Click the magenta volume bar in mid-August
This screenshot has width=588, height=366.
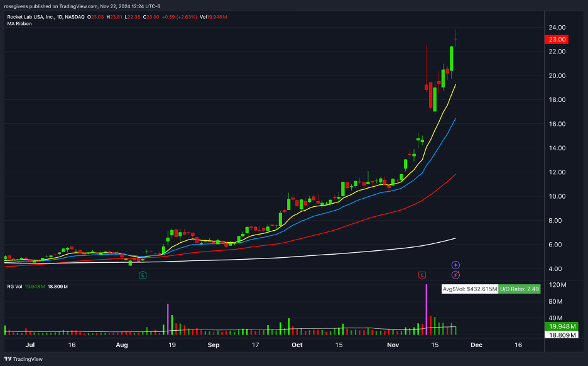click(168, 319)
